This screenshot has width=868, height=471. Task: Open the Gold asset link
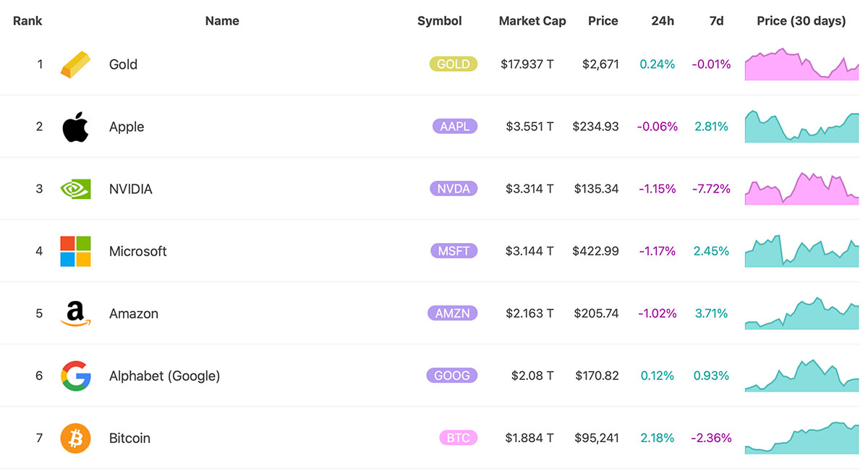pos(123,64)
